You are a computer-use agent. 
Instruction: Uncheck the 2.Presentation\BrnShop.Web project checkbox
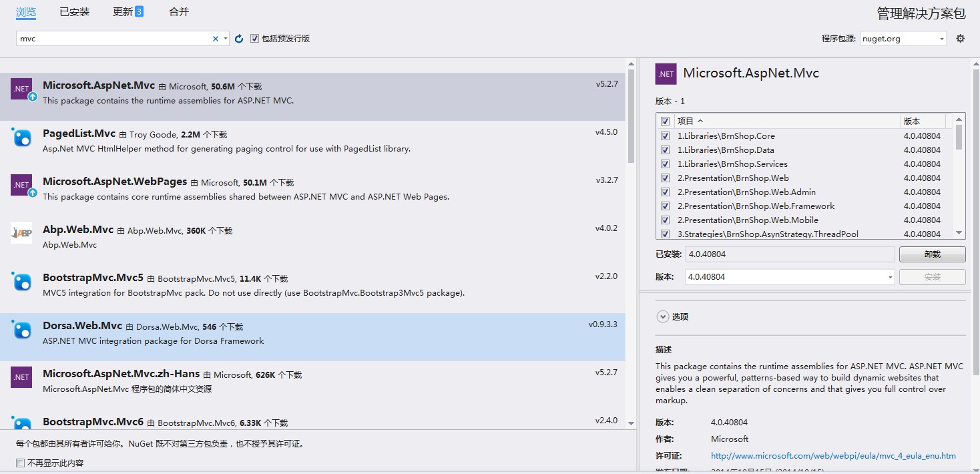tap(665, 178)
